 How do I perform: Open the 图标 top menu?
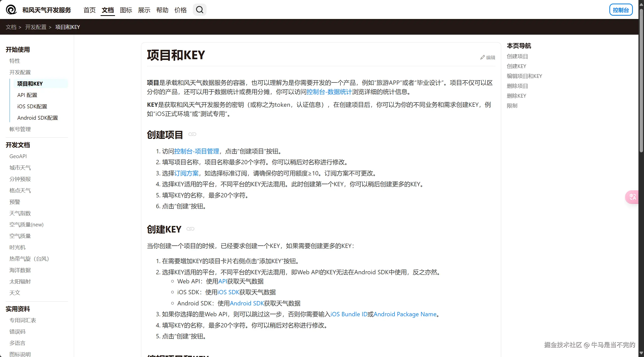click(126, 10)
